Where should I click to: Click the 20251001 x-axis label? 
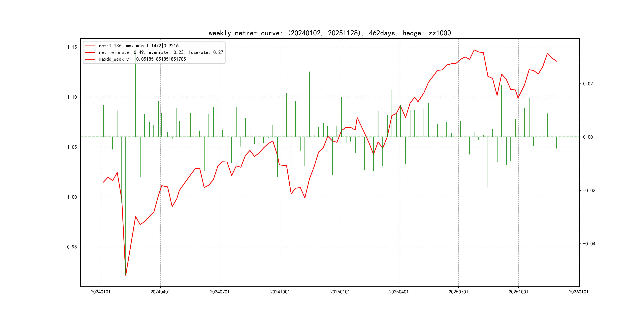coord(518,292)
